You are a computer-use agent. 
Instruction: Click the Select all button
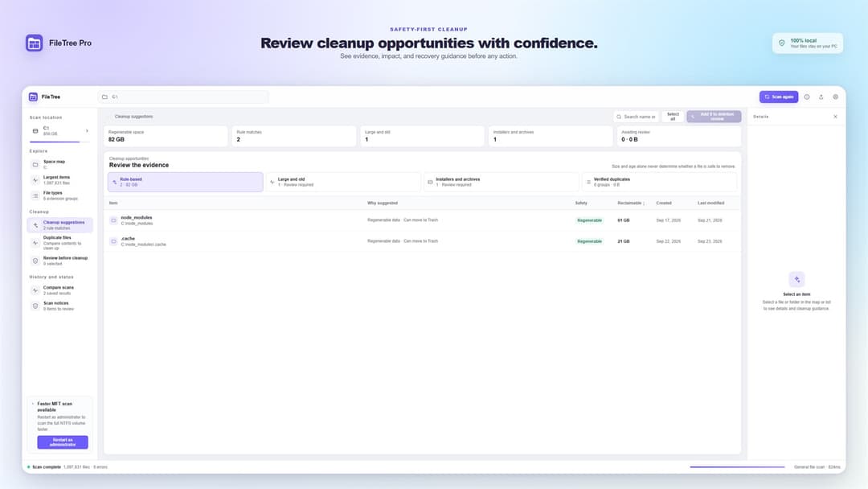point(673,117)
